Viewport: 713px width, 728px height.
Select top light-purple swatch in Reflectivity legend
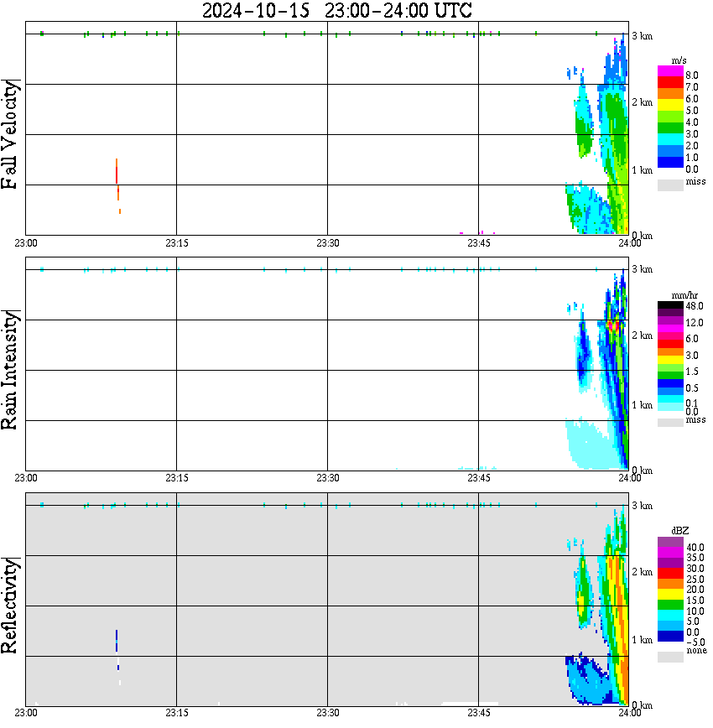point(670,542)
